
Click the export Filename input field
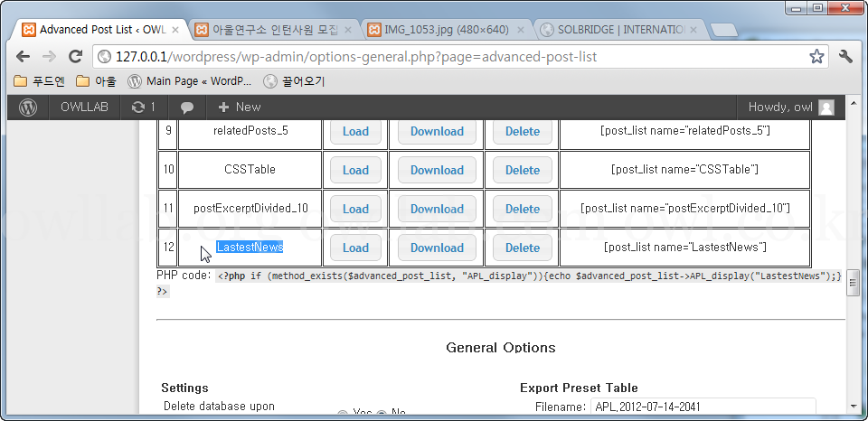pyautogui.click(x=702, y=407)
